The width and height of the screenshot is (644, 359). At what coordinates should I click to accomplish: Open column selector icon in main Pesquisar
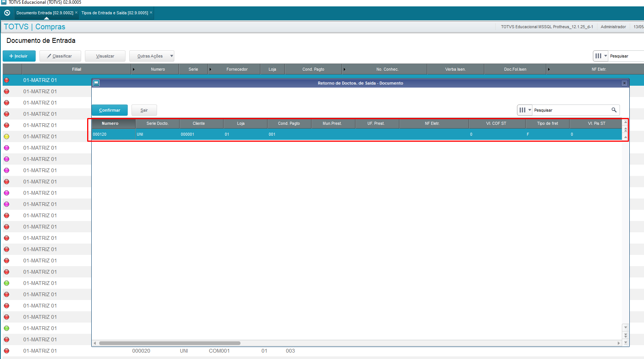click(x=600, y=56)
